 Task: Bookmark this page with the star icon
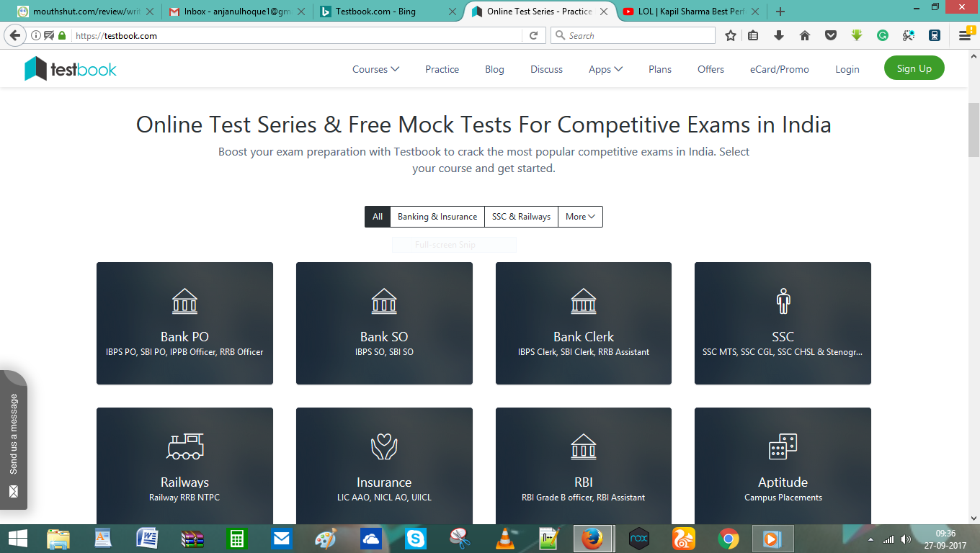pyautogui.click(x=731, y=35)
